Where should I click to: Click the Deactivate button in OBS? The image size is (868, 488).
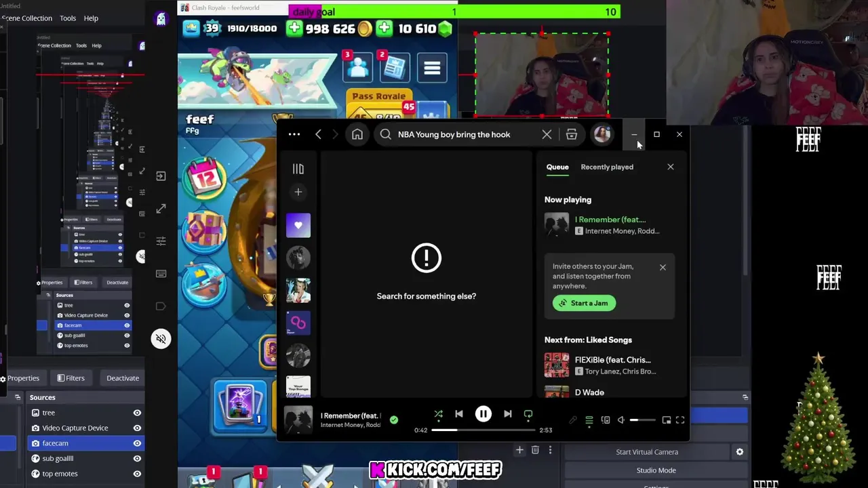click(x=123, y=378)
